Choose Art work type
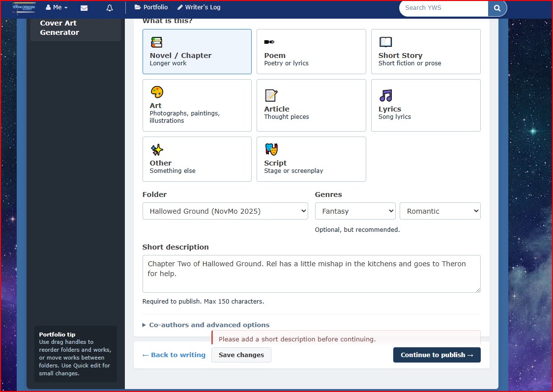The image size is (553, 392). (x=197, y=106)
